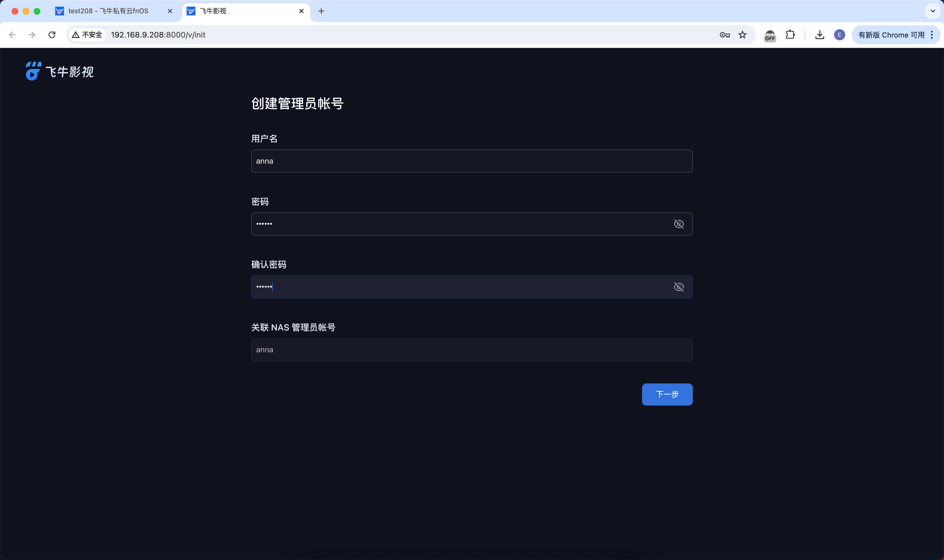
Task: Bookmark this page with the star
Action: click(742, 35)
